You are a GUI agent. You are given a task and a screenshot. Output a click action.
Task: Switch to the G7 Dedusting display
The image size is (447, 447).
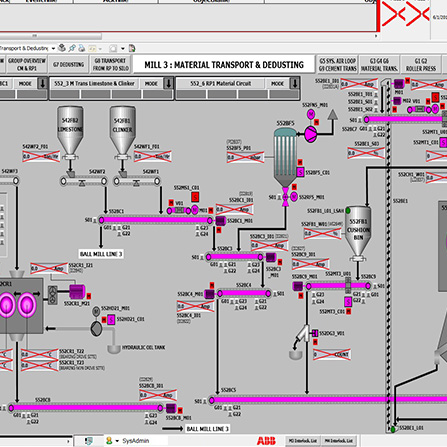[69, 64]
